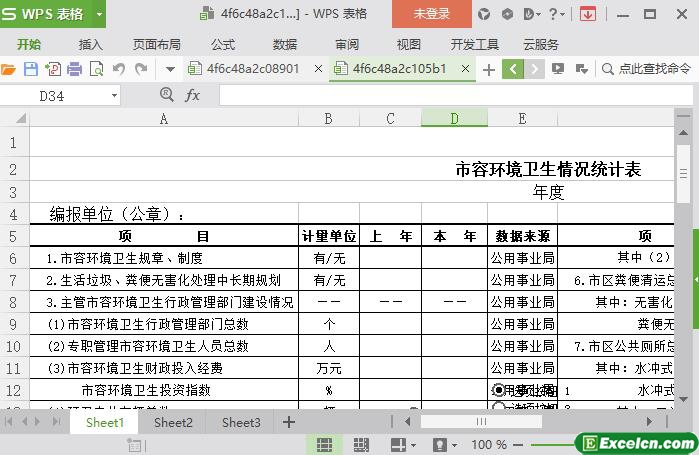The height and width of the screenshot is (455, 699).
Task: Click horizontal scrollbar right arrow
Action: coord(649,421)
